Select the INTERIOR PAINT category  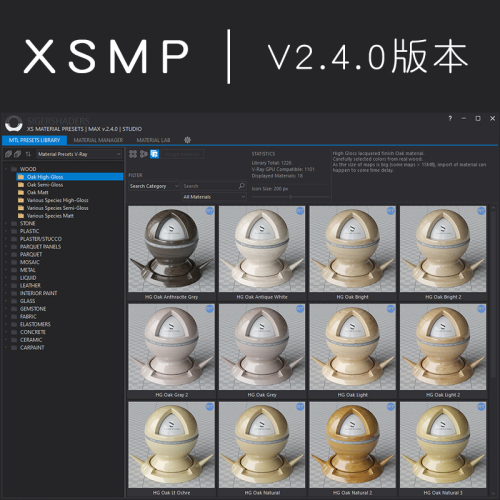coord(38,293)
